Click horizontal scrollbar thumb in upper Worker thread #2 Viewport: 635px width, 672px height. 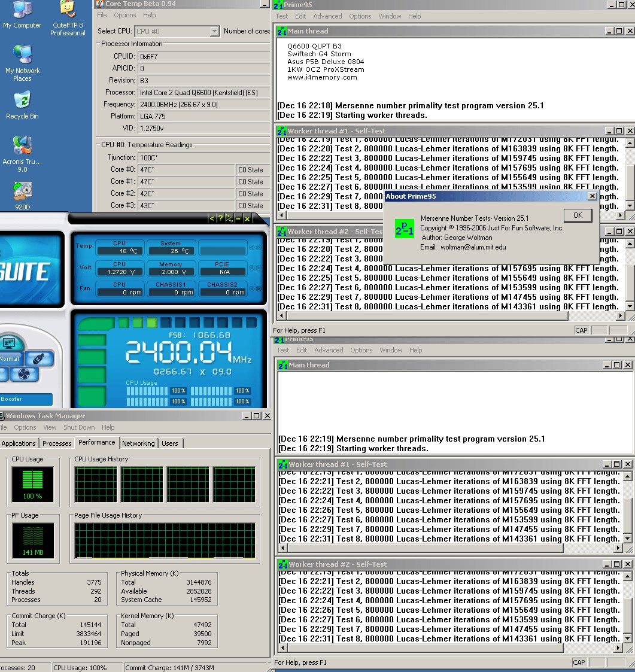click(x=427, y=316)
